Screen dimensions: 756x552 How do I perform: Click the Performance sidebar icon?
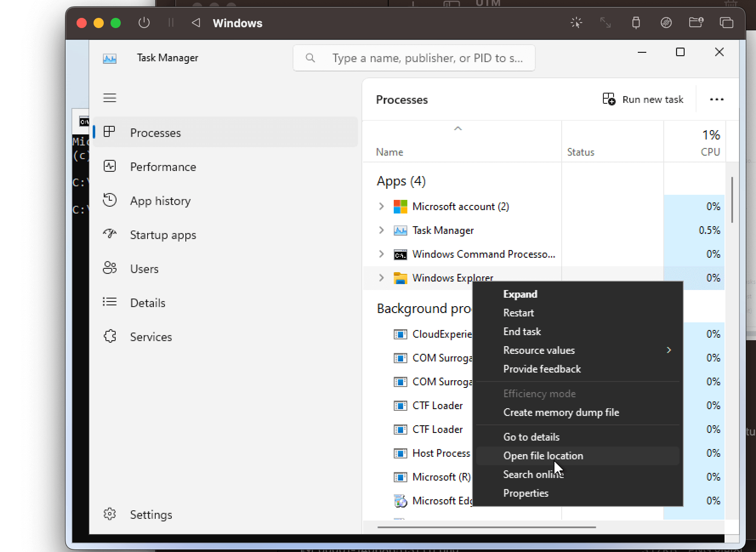(110, 166)
